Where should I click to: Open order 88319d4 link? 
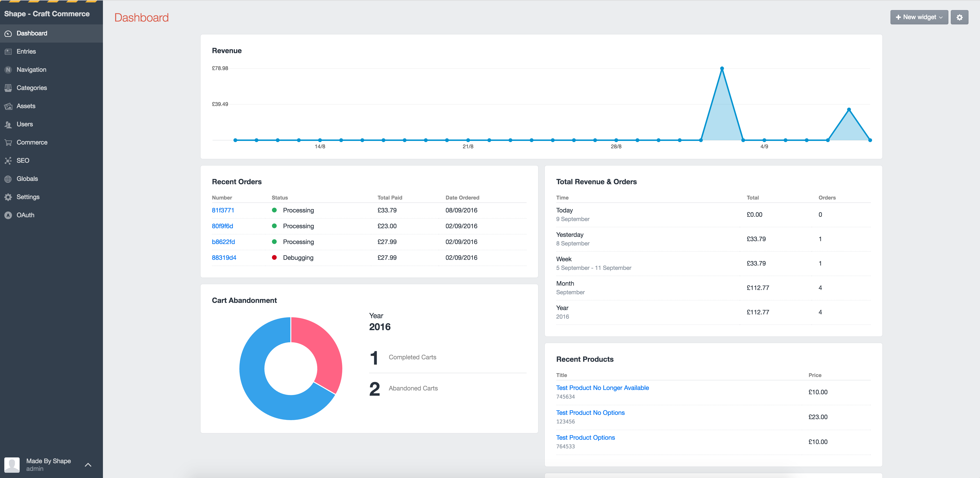[224, 257]
